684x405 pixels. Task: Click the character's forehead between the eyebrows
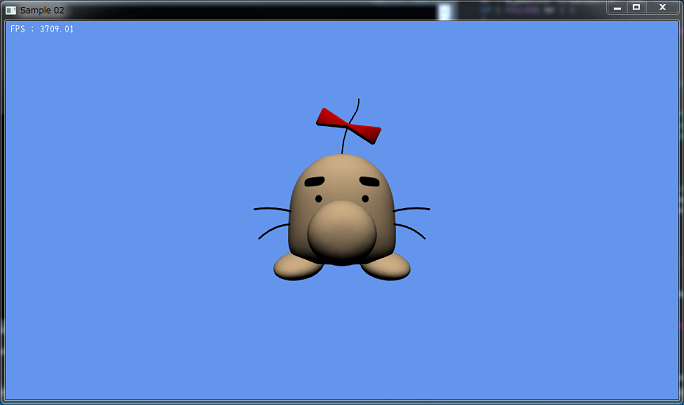(x=342, y=178)
